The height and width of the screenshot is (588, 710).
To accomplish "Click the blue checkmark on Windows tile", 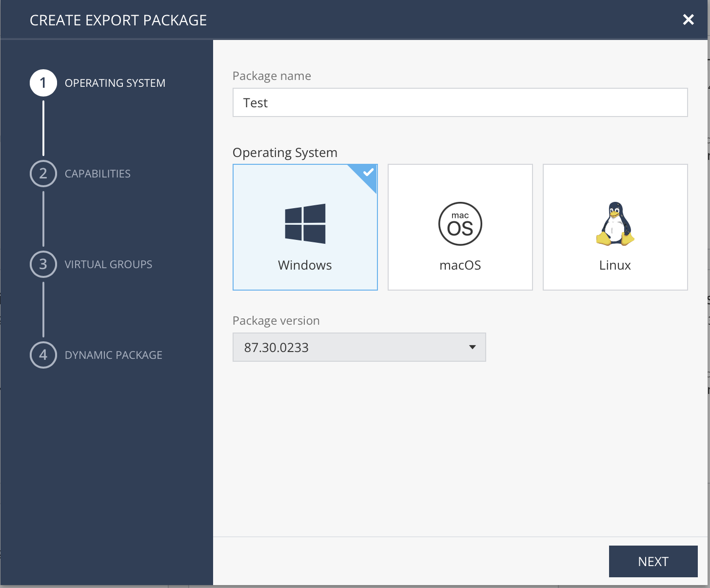I will tap(368, 173).
